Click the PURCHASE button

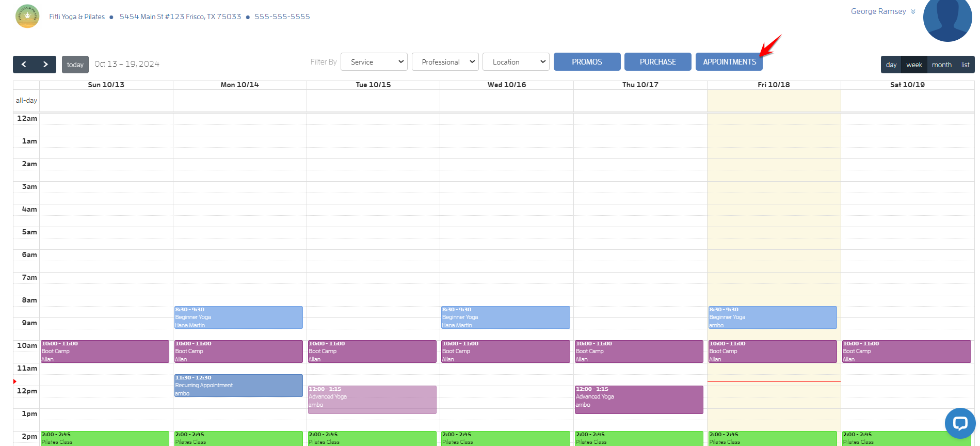pyautogui.click(x=658, y=62)
